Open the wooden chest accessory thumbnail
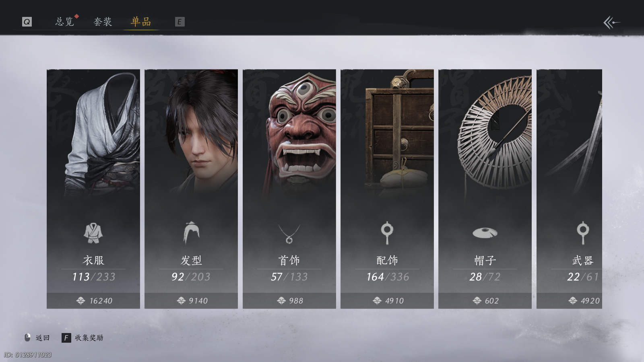 coord(387,133)
